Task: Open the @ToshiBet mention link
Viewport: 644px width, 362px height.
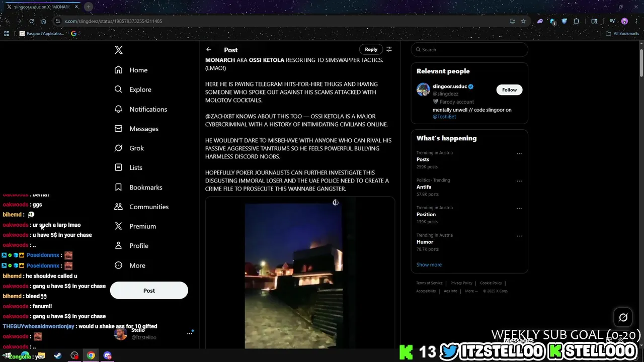Action: (444, 117)
